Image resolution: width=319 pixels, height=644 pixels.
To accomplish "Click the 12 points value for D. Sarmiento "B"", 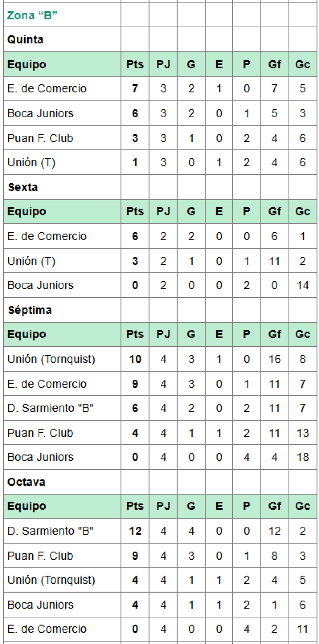I will (135, 531).
